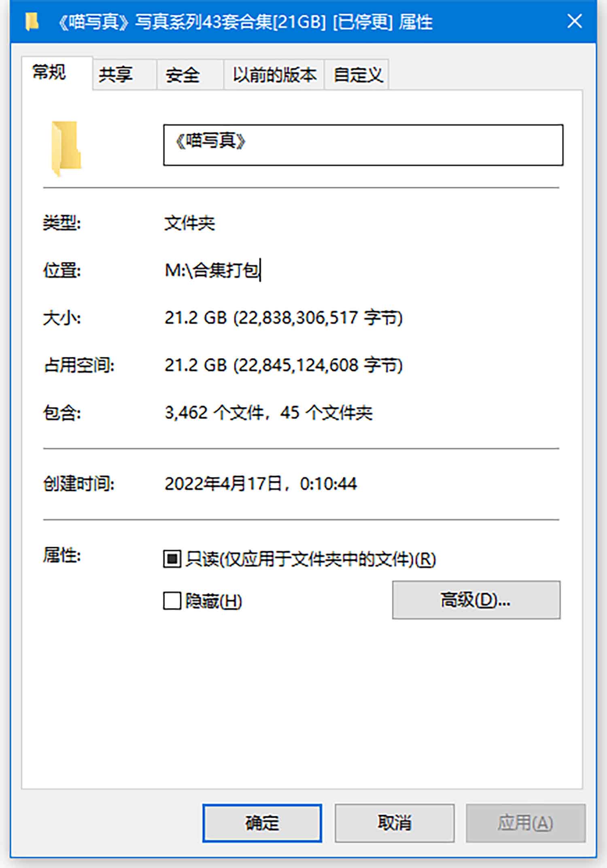Confirm with the 确定 button

point(262,823)
